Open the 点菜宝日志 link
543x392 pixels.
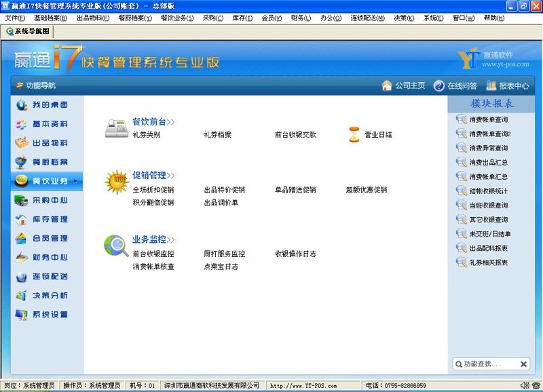(221, 267)
